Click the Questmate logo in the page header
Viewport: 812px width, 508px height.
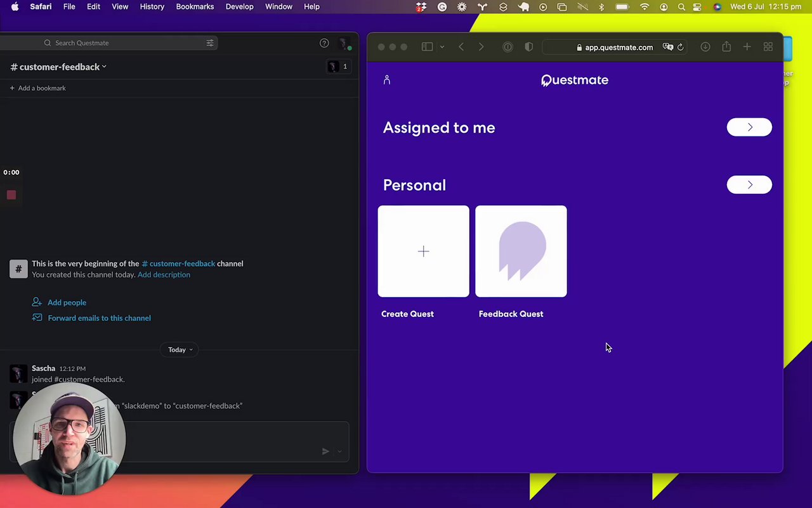[x=575, y=80]
